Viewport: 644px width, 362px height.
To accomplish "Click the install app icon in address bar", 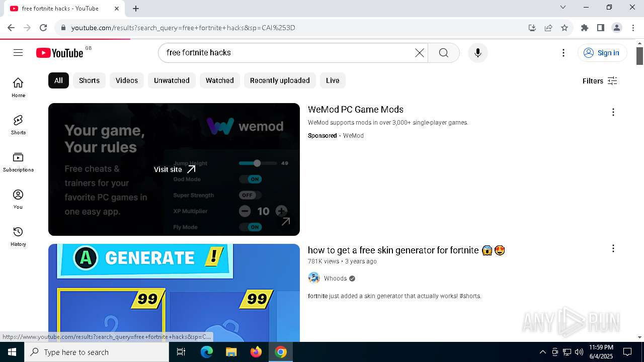I will (532, 28).
